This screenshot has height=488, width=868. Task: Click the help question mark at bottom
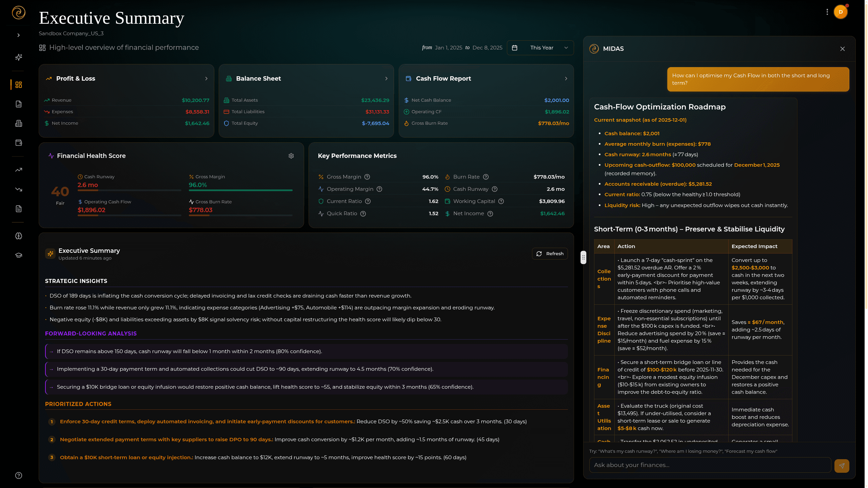pos(18,475)
